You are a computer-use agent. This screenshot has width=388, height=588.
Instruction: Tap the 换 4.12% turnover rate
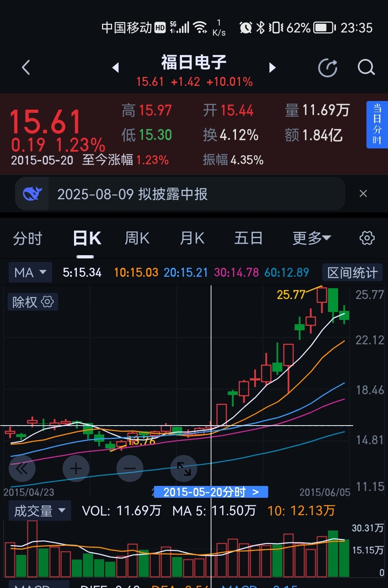(x=231, y=135)
